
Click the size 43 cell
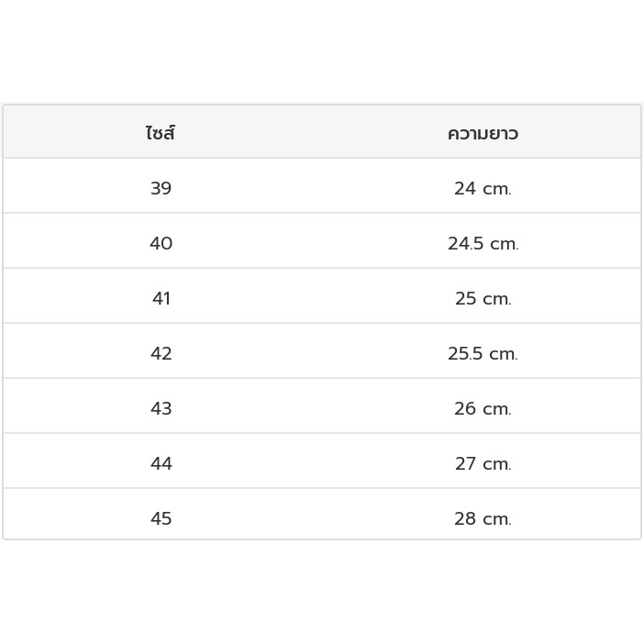pyautogui.click(x=161, y=409)
